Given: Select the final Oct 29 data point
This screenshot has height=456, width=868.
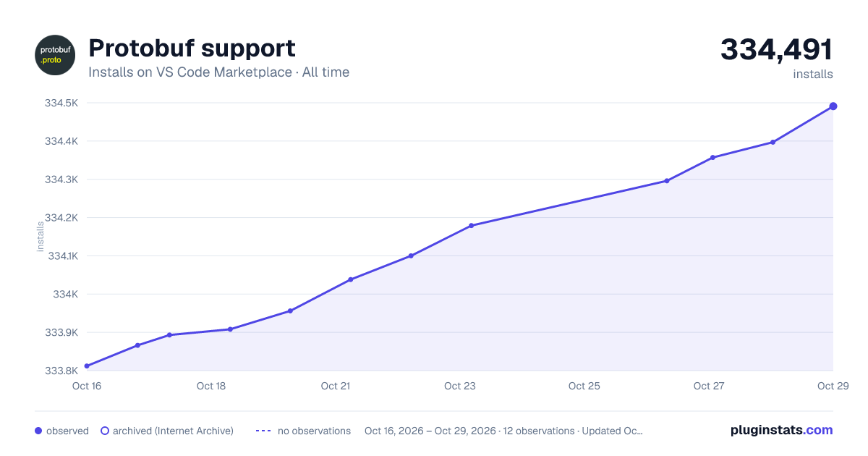Looking at the screenshot, I should pos(833,106).
